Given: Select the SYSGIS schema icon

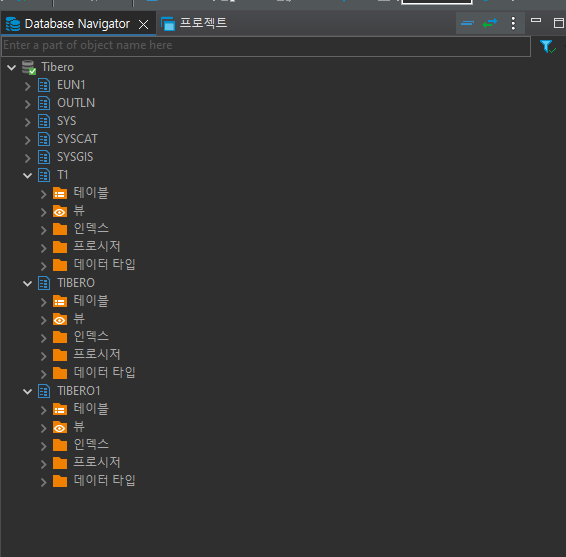Looking at the screenshot, I should (44, 157).
